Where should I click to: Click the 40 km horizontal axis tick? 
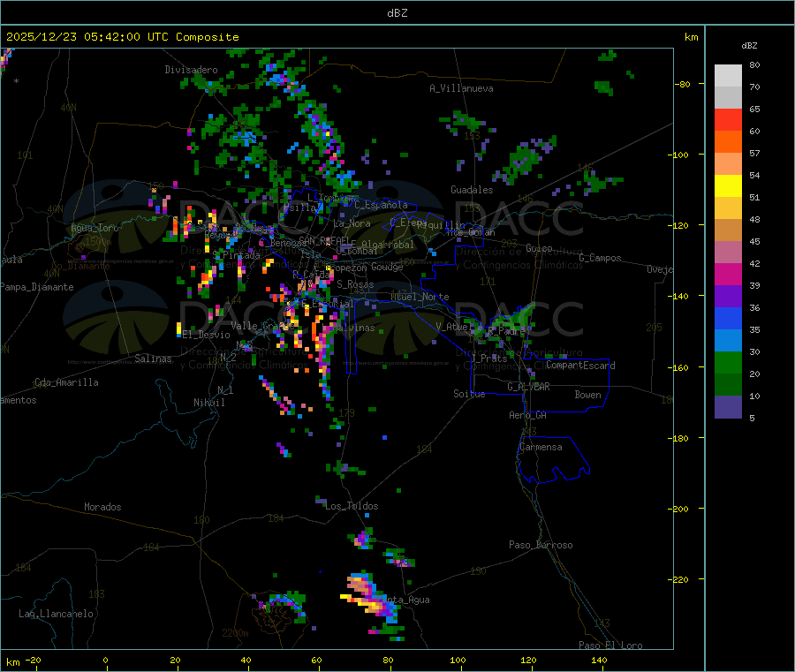246,660
